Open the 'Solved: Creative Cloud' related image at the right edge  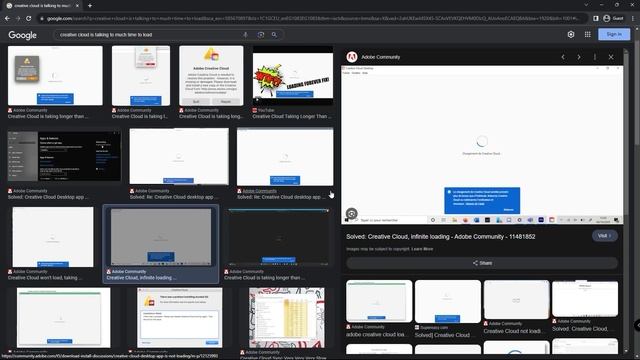coord(585,299)
